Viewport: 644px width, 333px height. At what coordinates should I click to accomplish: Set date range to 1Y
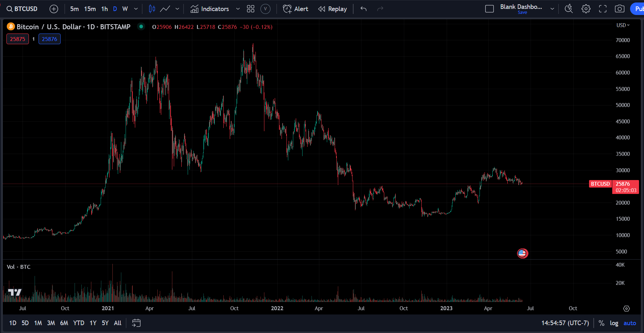pos(93,323)
